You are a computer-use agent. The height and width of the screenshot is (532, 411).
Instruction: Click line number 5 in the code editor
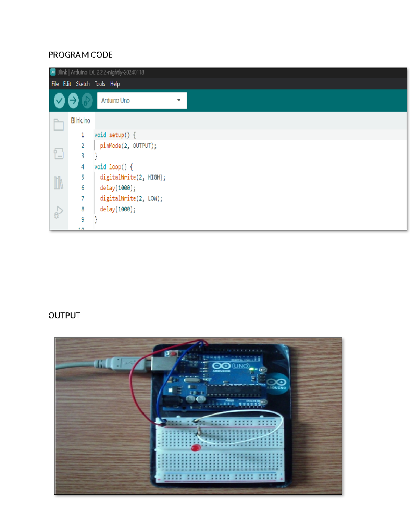point(83,177)
